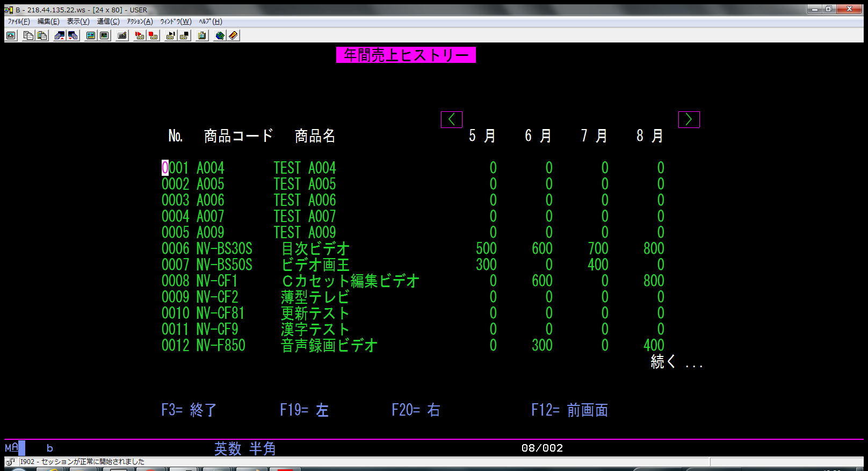868x471 pixels.
Task: Click the Receive File from Host icon
Action: click(73, 35)
